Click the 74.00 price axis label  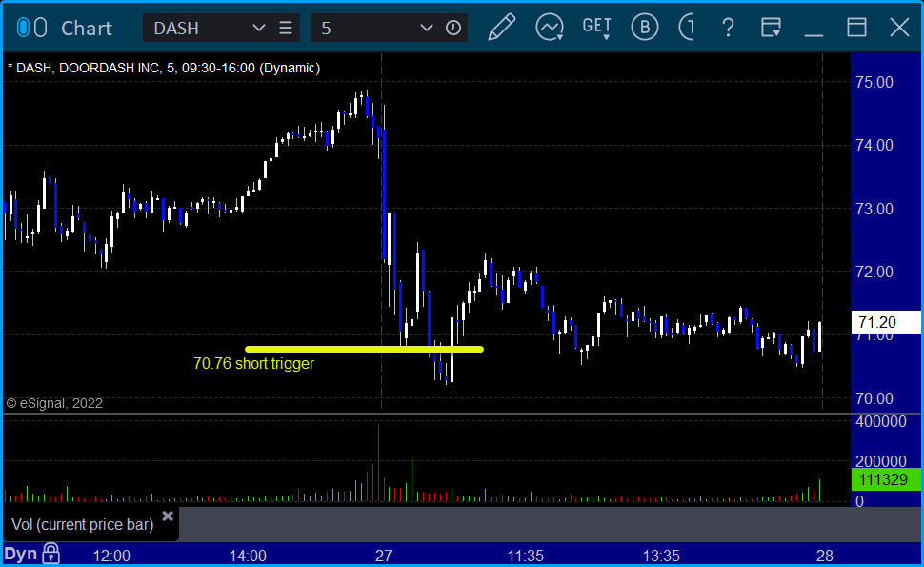click(x=874, y=145)
